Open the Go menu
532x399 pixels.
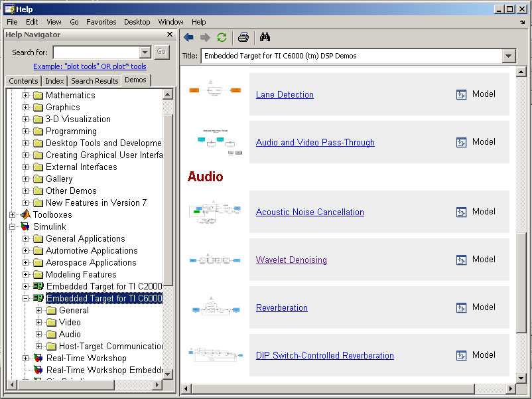click(74, 22)
